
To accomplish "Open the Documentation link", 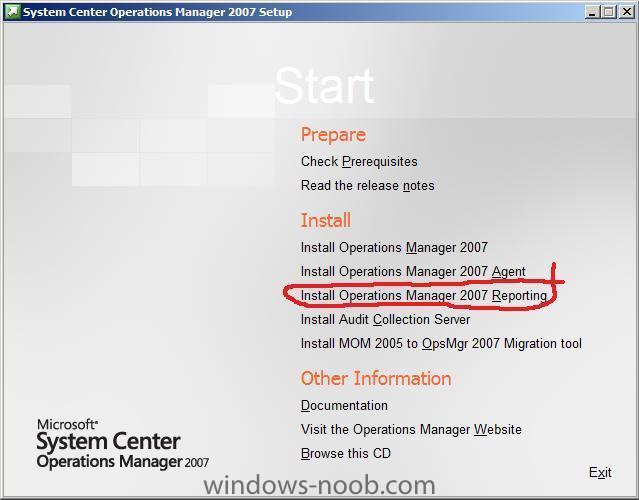I will [344, 405].
